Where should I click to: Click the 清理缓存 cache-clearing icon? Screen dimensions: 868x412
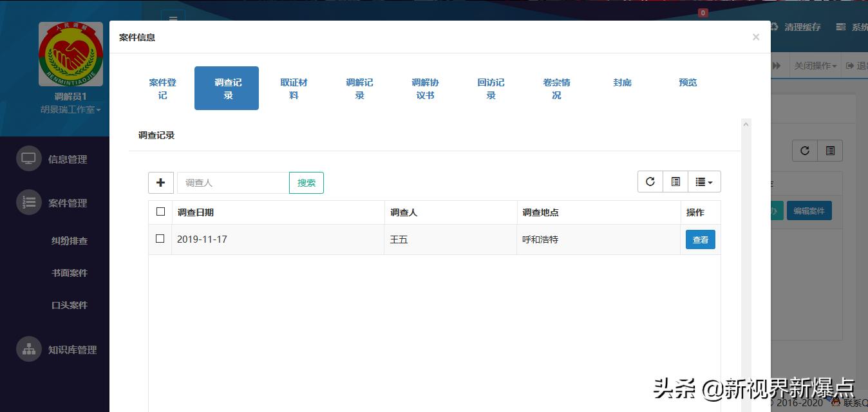click(x=773, y=26)
